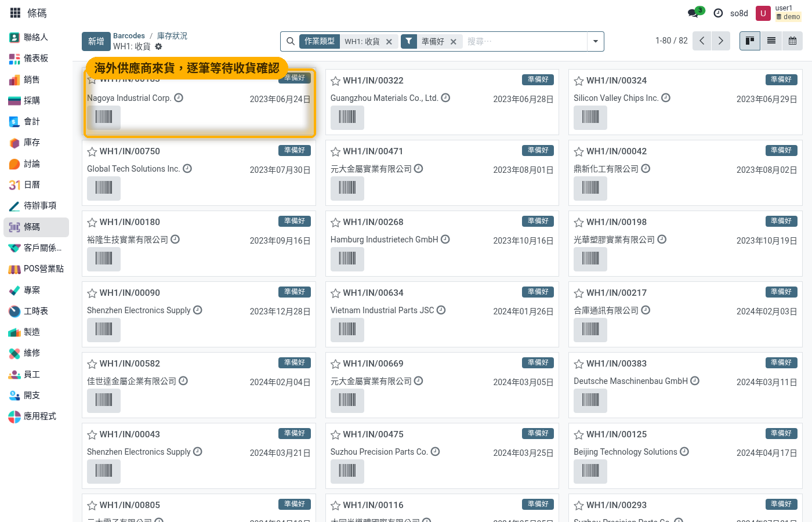Toggle the favorite star on WH1/IN/00324
This screenshot has height=522, width=812.
point(579,81)
